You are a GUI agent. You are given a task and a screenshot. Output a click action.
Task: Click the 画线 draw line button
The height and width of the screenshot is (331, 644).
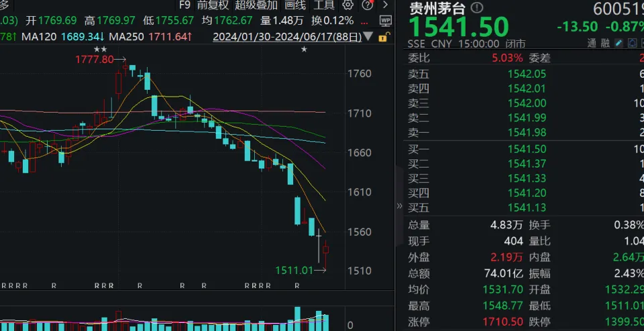[x=294, y=5]
